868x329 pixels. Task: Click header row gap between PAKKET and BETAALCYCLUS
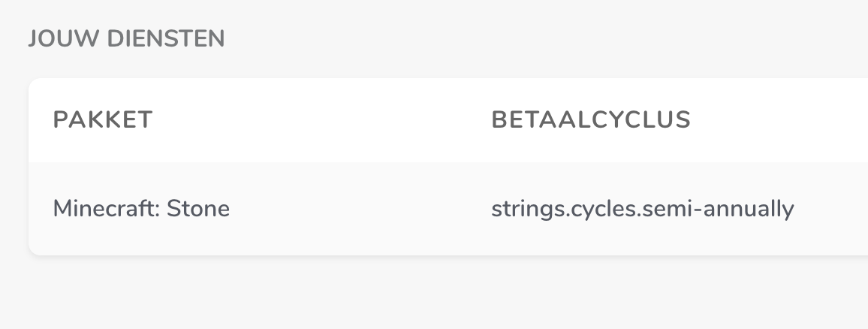(323, 120)
